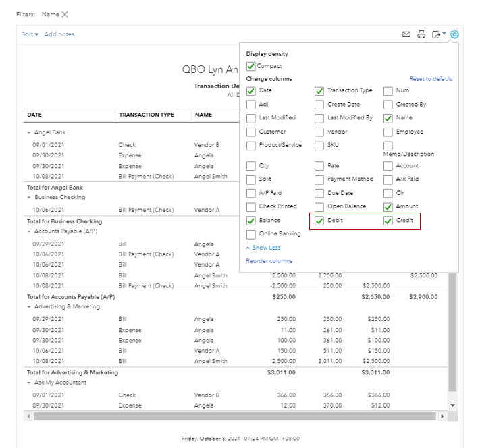478x448 pixels.
Task: Click scroll left arrow on horizontal scrollbar
Action: click(x=29, y=416)
